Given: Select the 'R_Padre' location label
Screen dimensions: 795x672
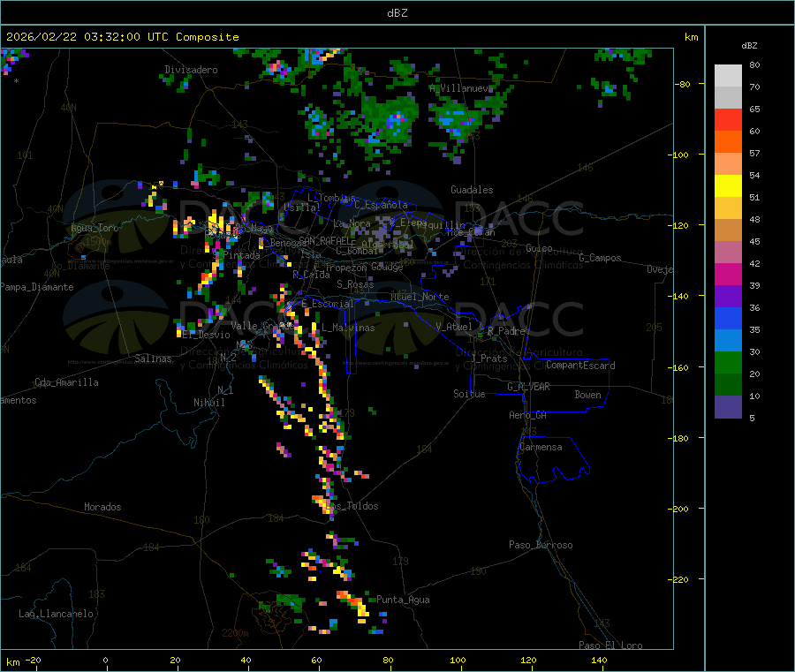Looking at the screenshot, I should tap(506, 331).
